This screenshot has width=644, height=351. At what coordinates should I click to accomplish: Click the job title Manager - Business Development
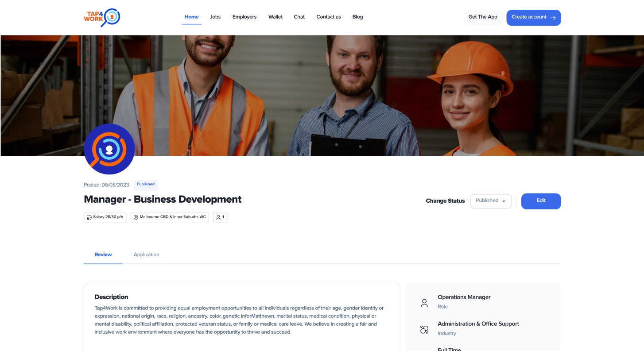[x=163, y=199]
